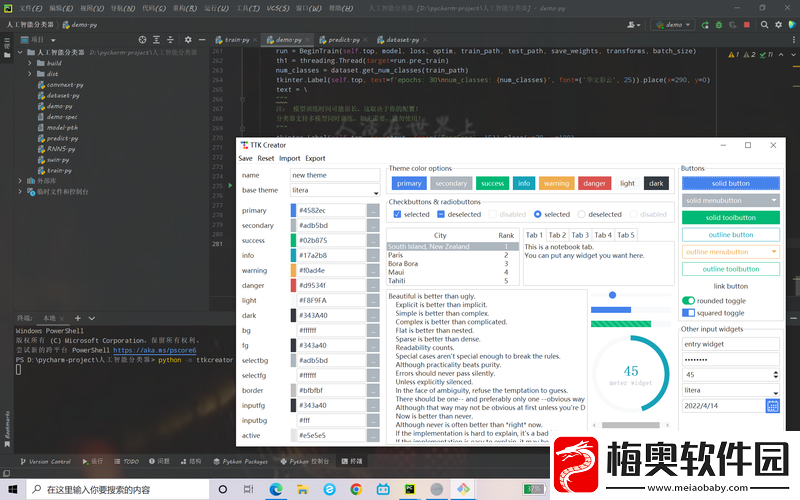Viewport: 800px width, 500px height.
Task: Click the green solid toolbutton
Action: (x=731, y=217)
